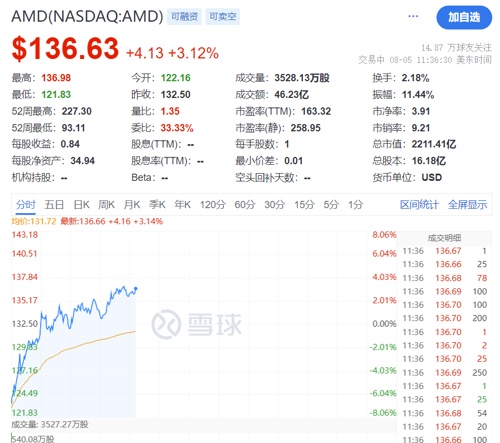Switch to the 日K chart tab
The height and width of the screenshot is (443, 500).
82,204
